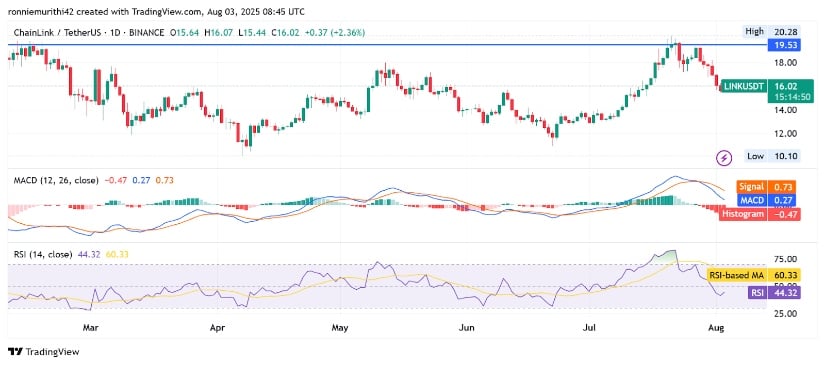Click the blue MACD 0.27 label
Screen dimensions: 825x365
[x=767, y=200]
